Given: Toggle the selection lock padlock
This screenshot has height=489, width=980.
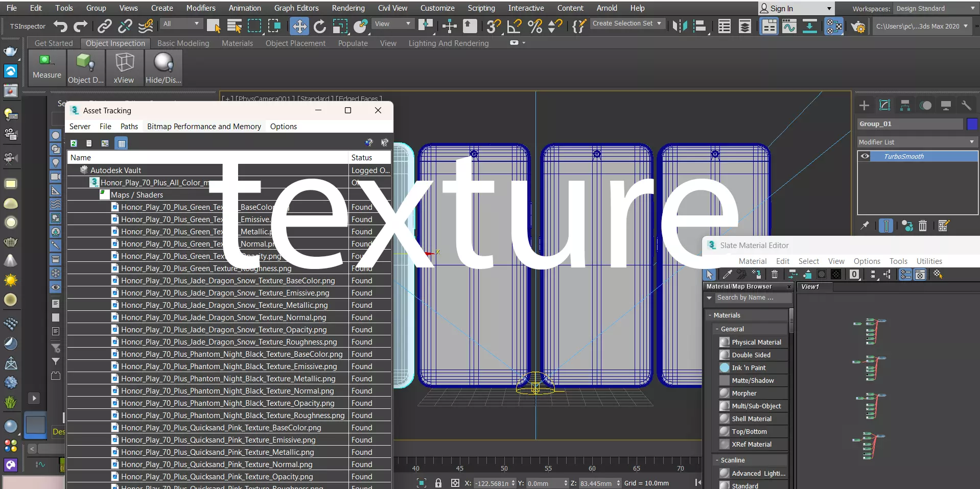Looking at the screenshot, I should pos(438,483).
